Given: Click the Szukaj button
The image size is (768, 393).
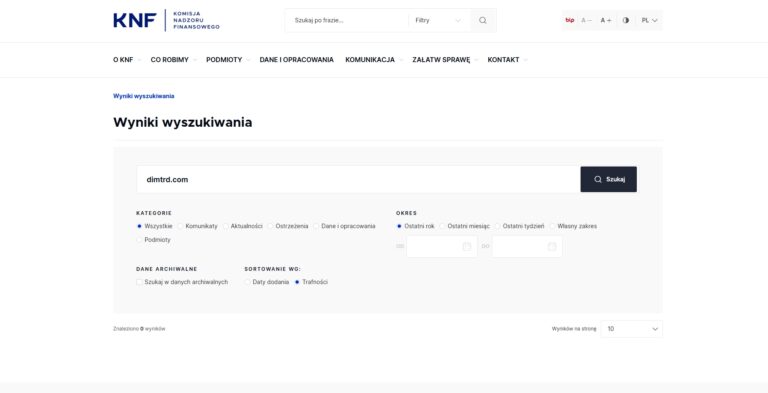Looking at the screenshot, I should [x=609, y=179].
